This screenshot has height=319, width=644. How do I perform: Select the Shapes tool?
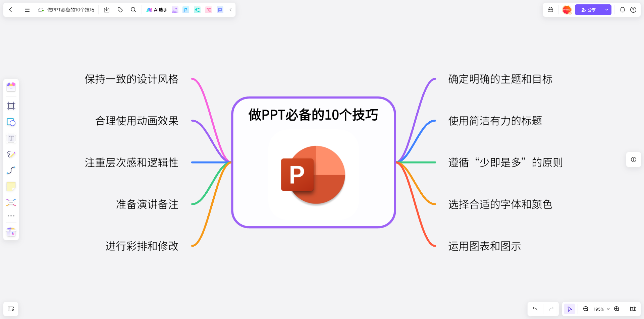click(11, 122)
